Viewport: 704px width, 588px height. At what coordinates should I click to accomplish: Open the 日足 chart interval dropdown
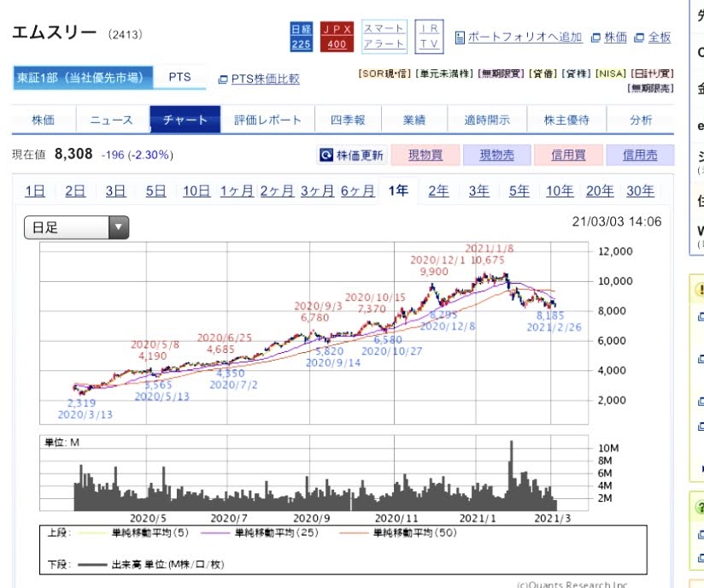click(119, 227)
